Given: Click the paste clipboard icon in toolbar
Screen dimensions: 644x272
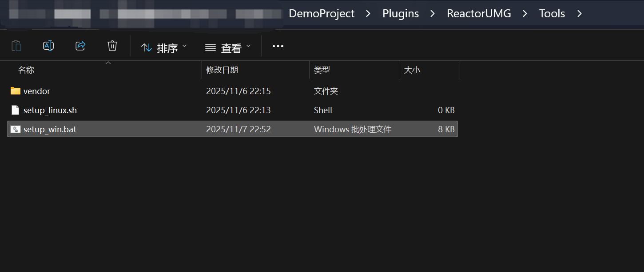Looking at the screenshot, I should (16, 46).
